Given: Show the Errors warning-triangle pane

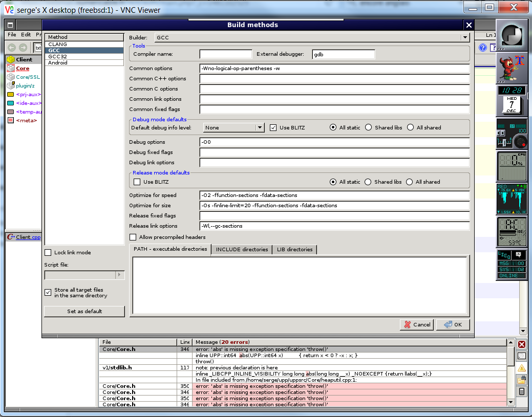Looking at the screenshot, I should click(x=522, y=368).
